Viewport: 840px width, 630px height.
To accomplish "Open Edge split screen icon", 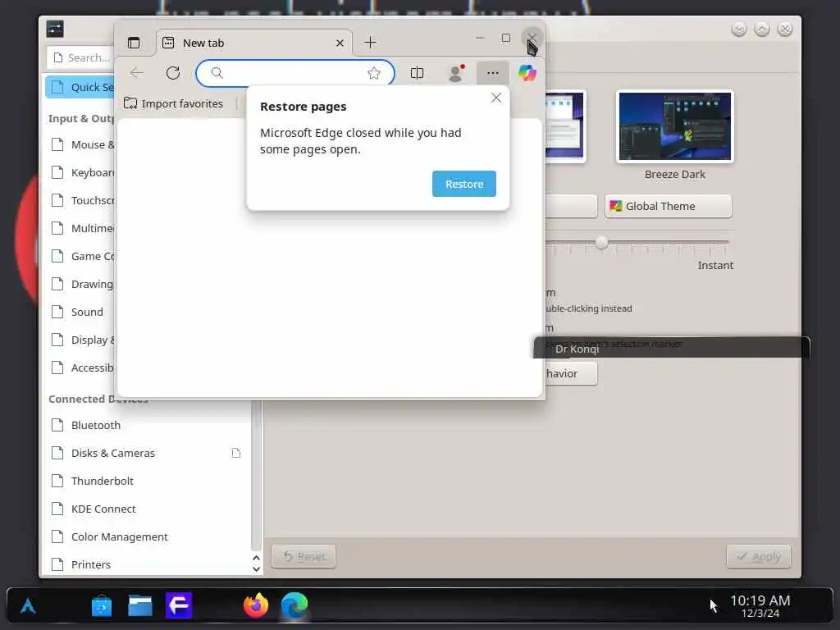I will click(417, 73).
